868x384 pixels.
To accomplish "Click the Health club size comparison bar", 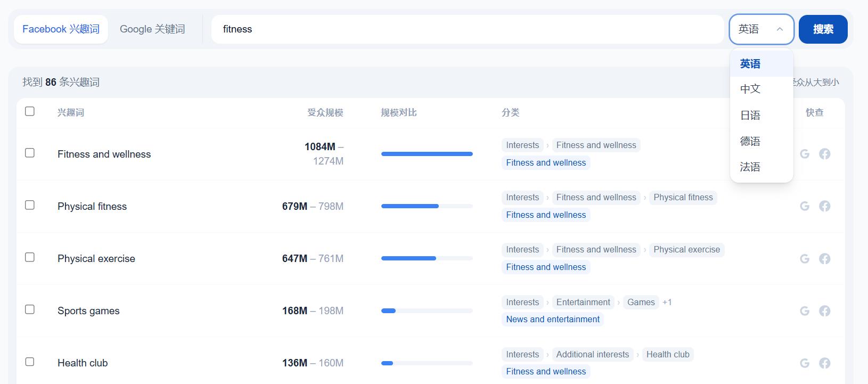I will point(427,363).
